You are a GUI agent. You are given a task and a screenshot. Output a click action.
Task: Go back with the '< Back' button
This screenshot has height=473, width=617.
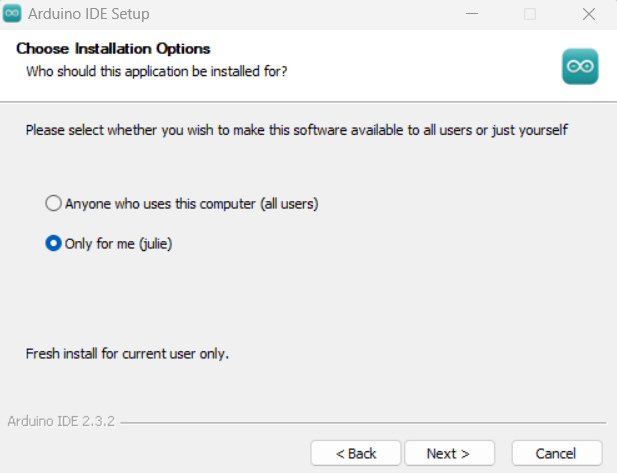tap(356, 453)
